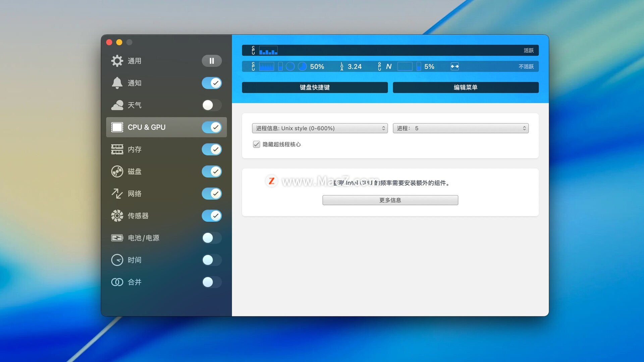Click the disk icon for 磁盘
Screen dimensions: 644x362
pos(117,171)
